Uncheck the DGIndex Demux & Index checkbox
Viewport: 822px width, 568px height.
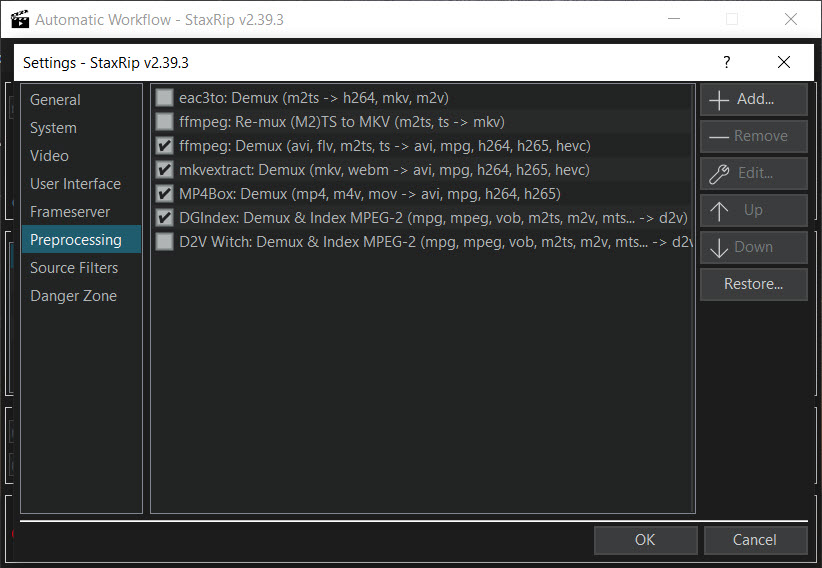165,217
